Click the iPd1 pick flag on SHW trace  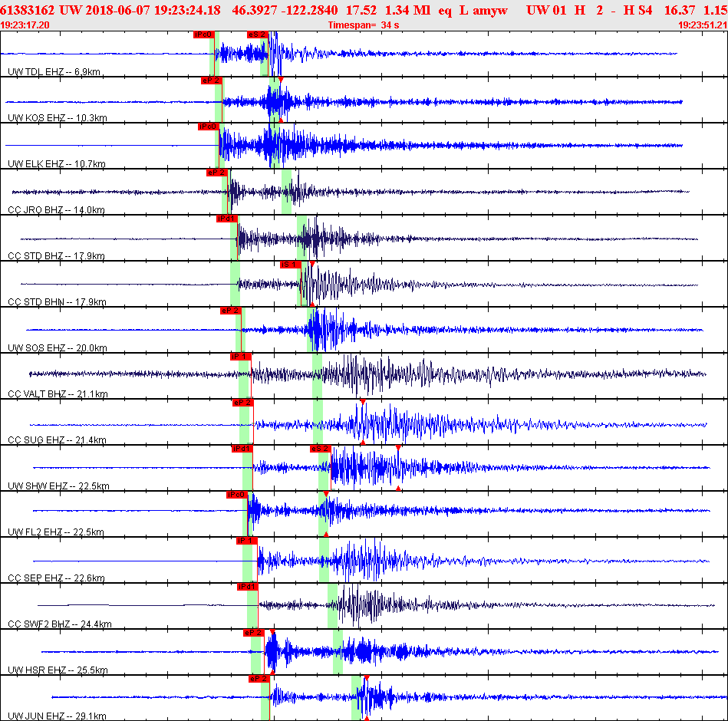click(242, 449)
